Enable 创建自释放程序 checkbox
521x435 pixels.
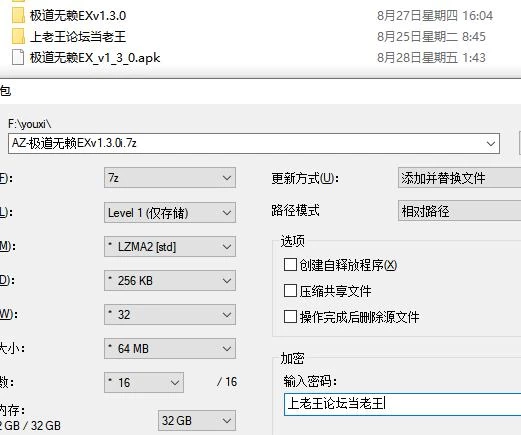coord(290,265)
